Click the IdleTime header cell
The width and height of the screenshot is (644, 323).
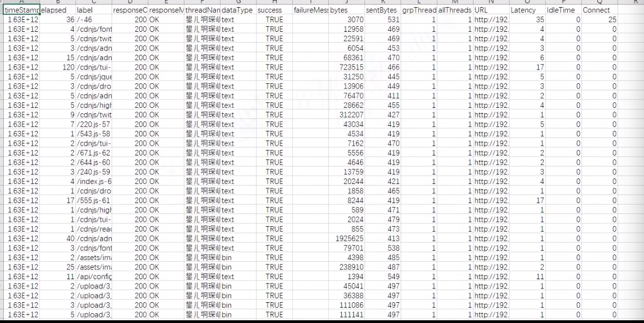[x=563, y=10]
